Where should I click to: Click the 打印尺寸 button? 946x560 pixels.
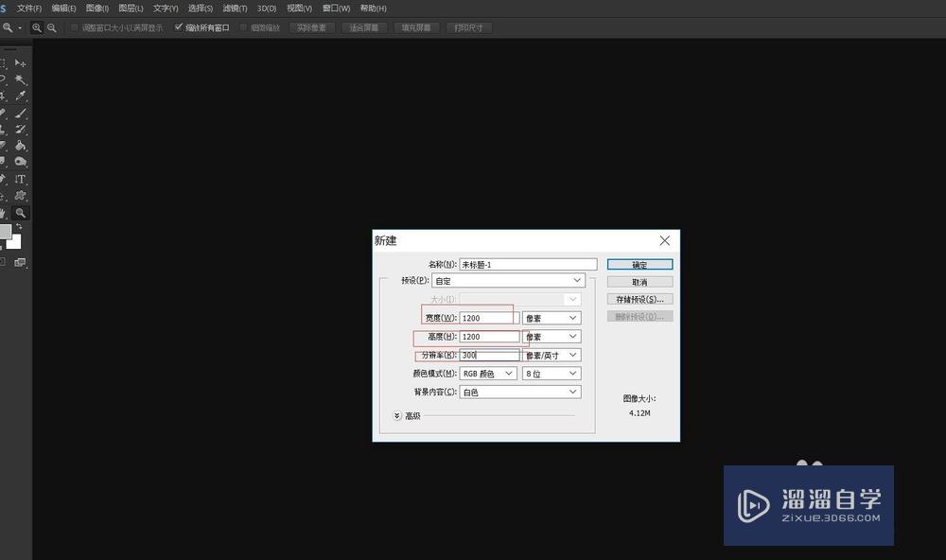(469, 27)
